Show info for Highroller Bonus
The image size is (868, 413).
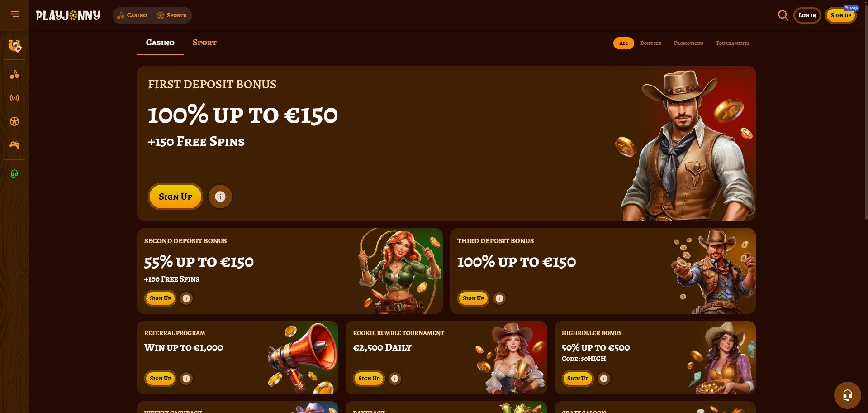click(604, 379)
